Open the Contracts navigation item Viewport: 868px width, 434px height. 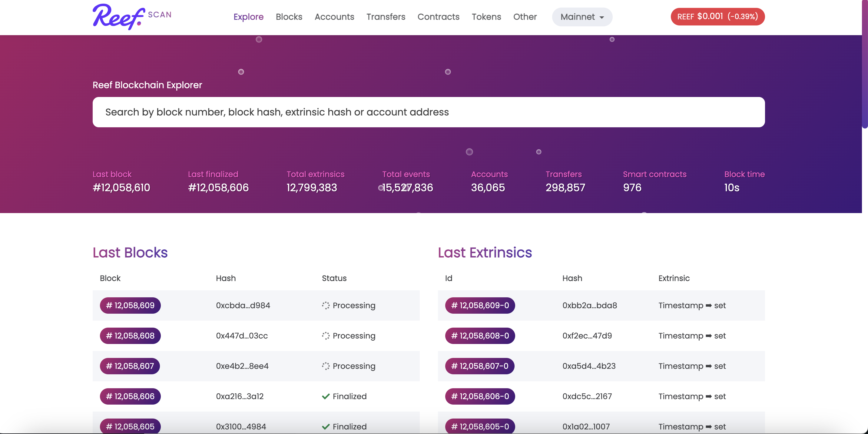tap(438, 17)
